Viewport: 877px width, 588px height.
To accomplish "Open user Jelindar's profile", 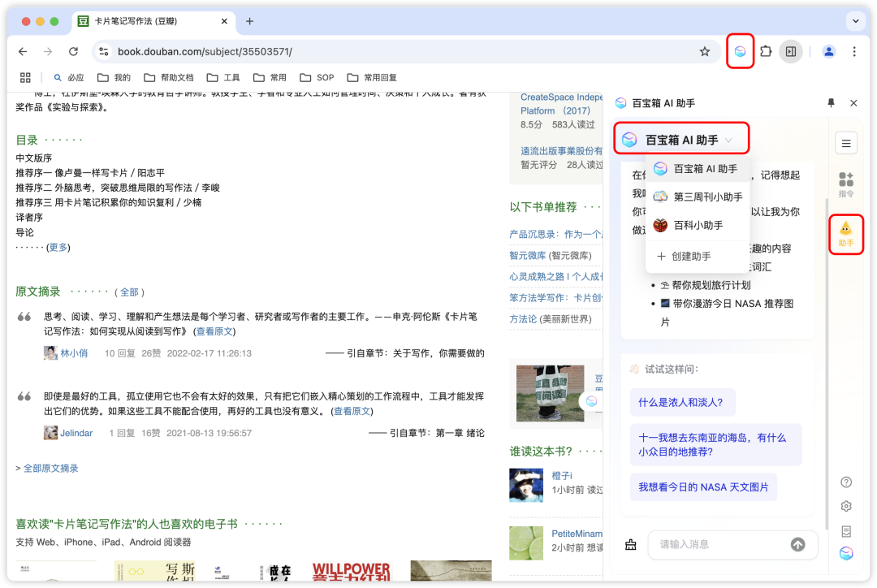I will (76, 433).
